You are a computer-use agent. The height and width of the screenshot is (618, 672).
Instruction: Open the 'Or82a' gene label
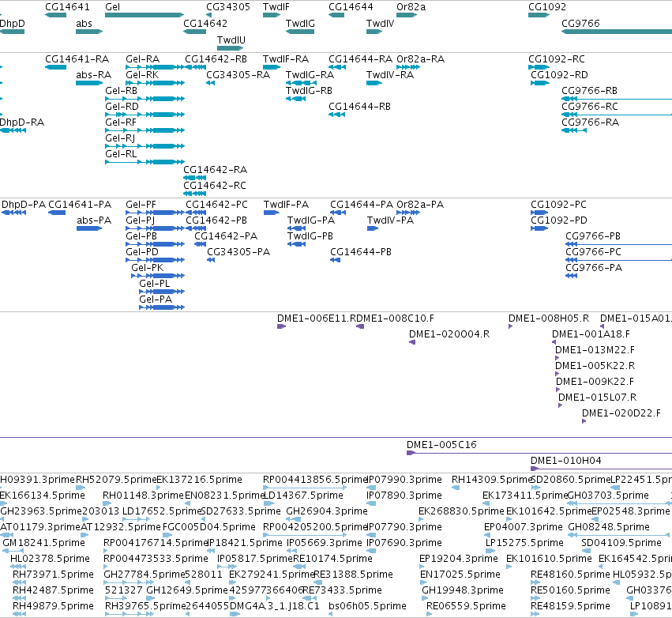pos(411,7)
